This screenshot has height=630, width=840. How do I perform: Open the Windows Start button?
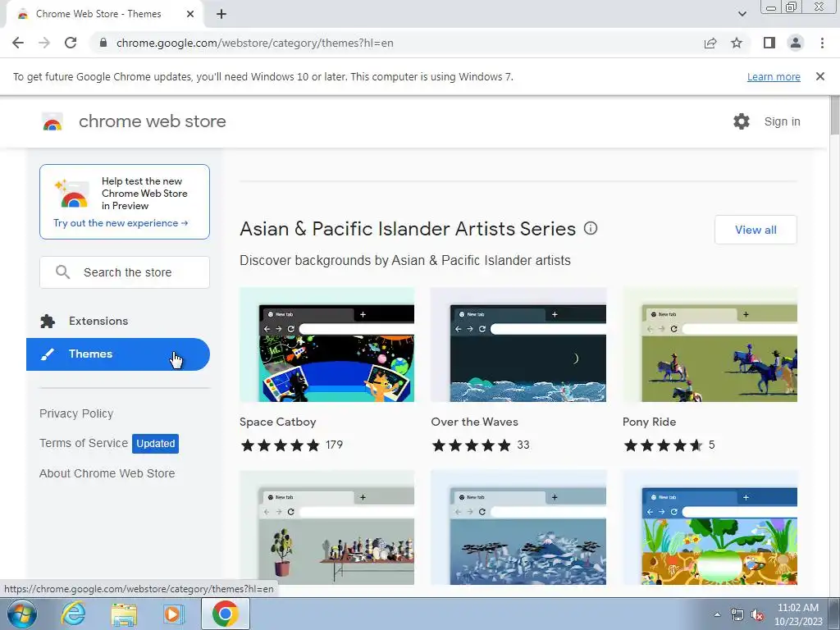(x=22, y=614)
